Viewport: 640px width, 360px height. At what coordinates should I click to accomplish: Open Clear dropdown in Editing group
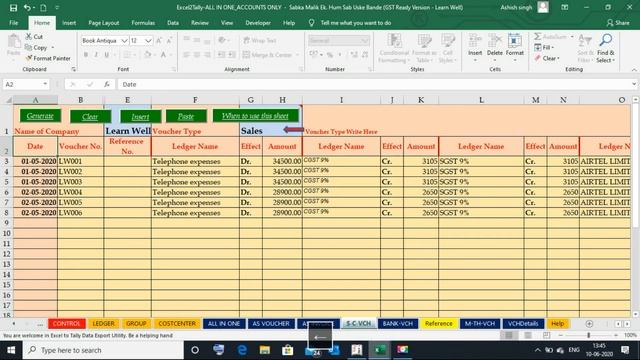(x=547, y=58)
